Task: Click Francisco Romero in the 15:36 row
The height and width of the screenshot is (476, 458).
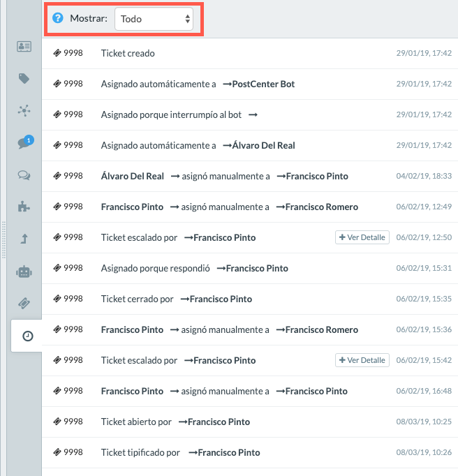Action: pyautogui.click(x=322, y=330)
